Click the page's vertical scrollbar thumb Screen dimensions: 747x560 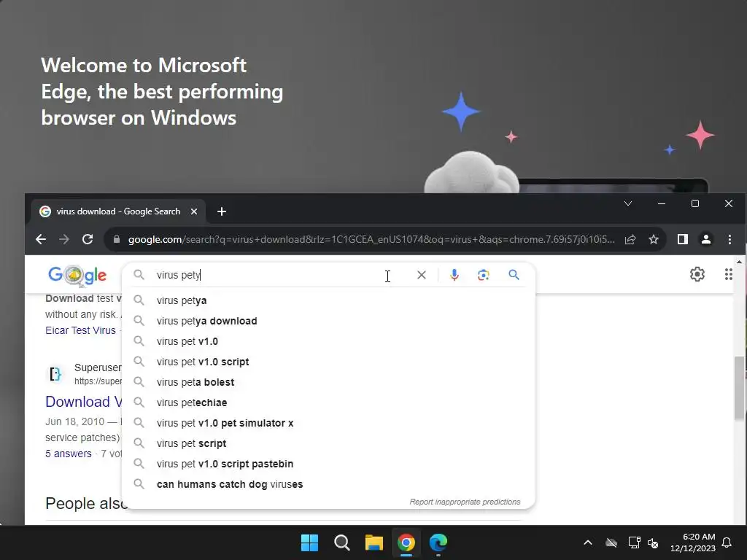pos(739,388)
